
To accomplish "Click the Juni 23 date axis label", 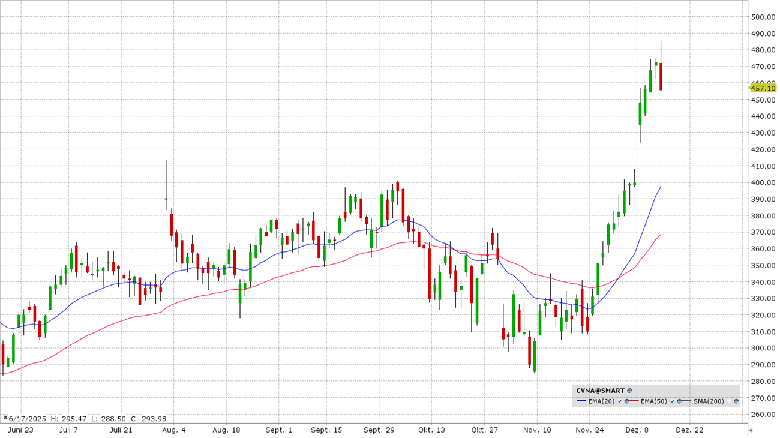I will [21, 430].
